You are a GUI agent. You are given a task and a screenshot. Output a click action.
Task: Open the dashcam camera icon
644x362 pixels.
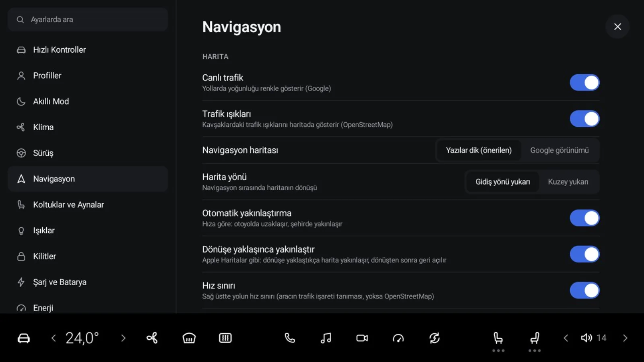(362, 338)
